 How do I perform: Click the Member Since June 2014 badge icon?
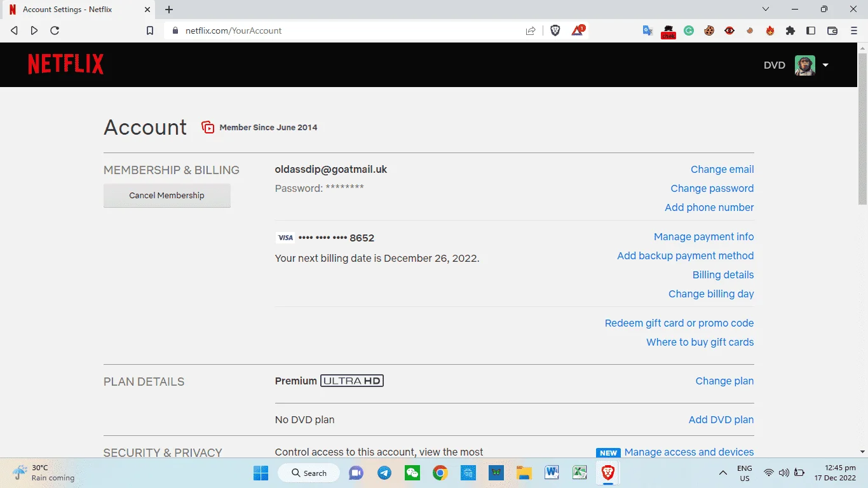[208, 127]
